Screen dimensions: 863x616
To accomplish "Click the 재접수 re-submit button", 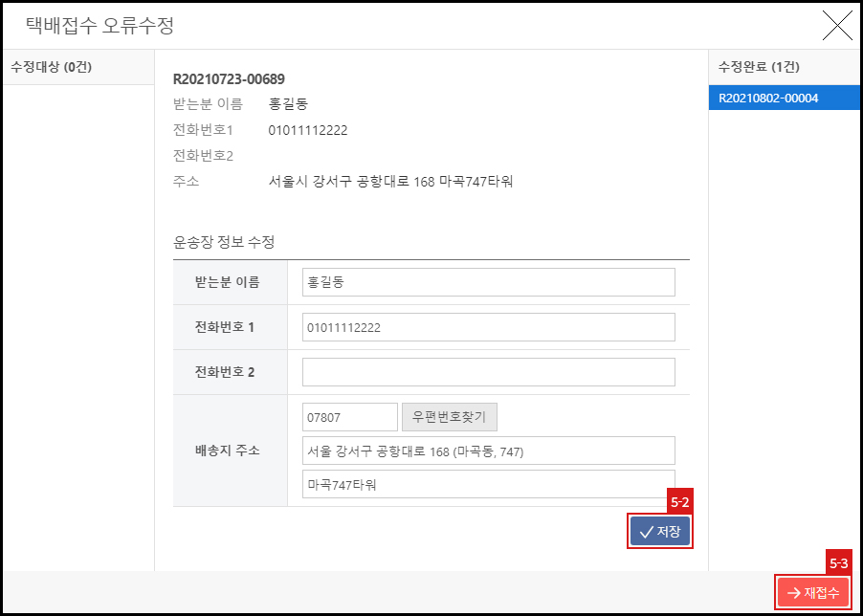I will [813, 592].
